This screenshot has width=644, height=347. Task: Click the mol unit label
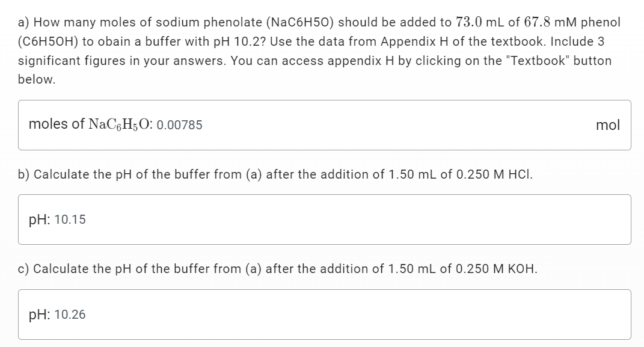[x=609, y=124]
